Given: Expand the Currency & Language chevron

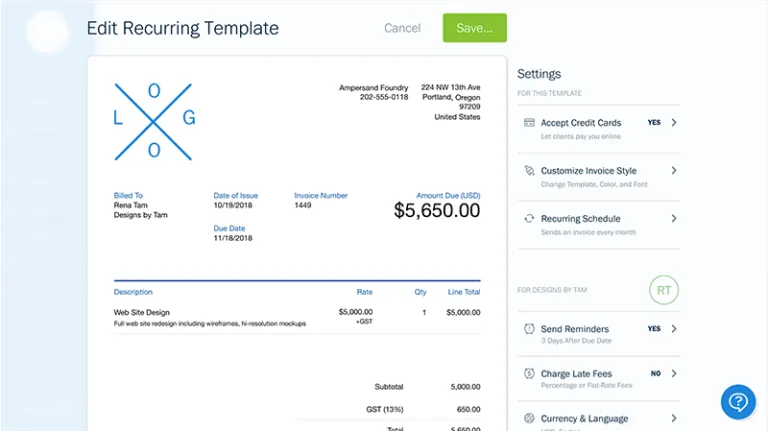Looking at the screenshot, I should pyautogui.click(x=674, y=418).
